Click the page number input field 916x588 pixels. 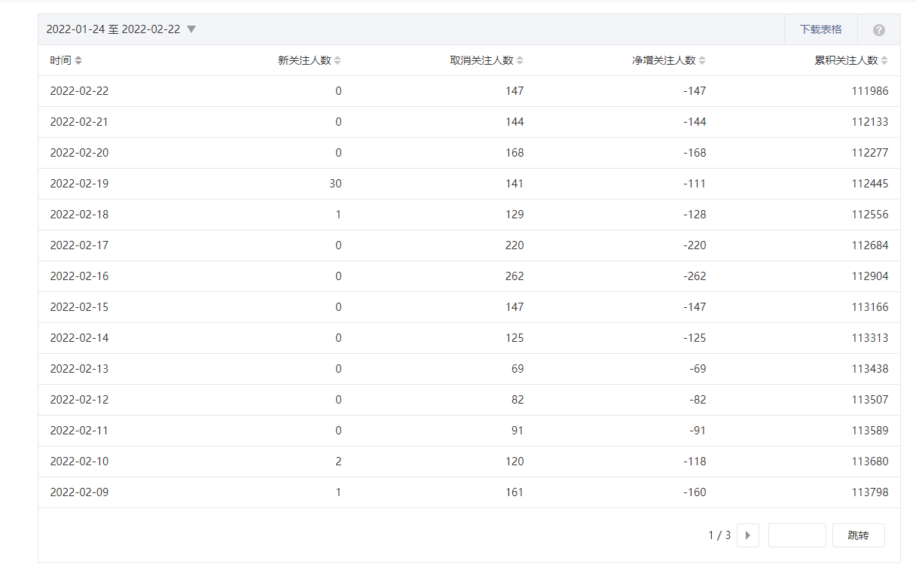797,535
